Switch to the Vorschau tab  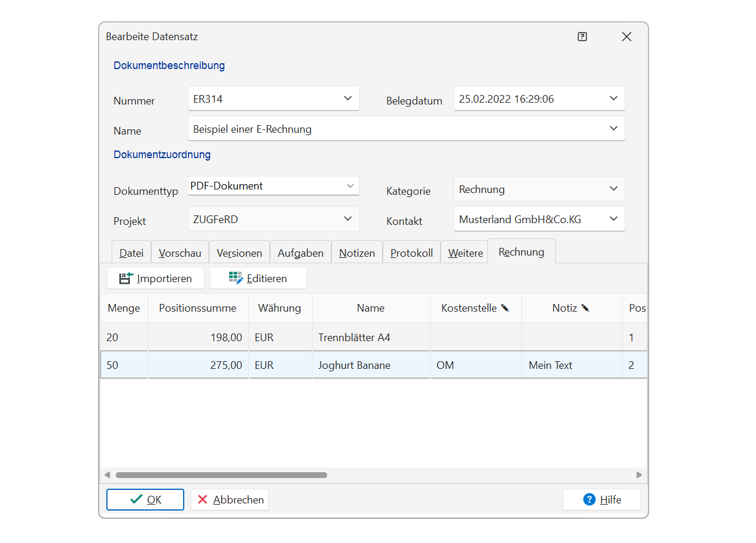coord(180,253)
